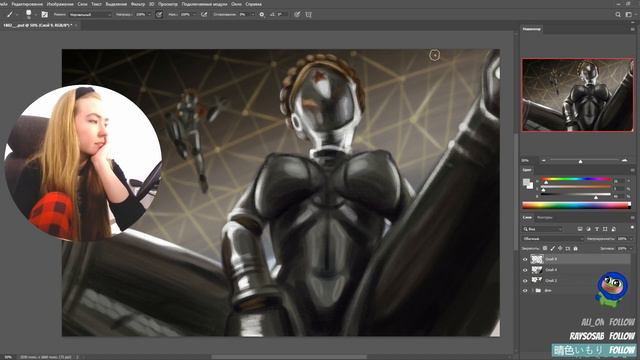Filter layers by pixel layer icon
Viewport: 640px width, 360px height.
click(580, 229)
